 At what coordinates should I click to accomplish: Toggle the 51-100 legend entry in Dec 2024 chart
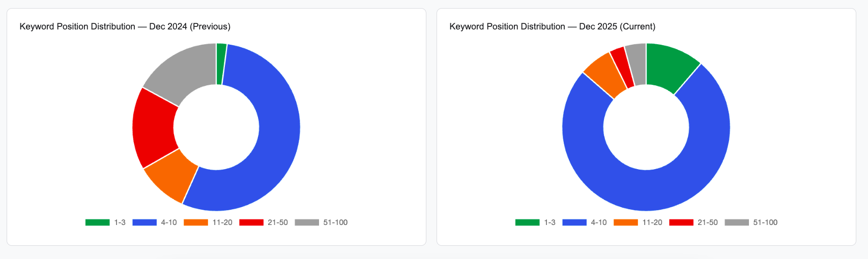321,222
